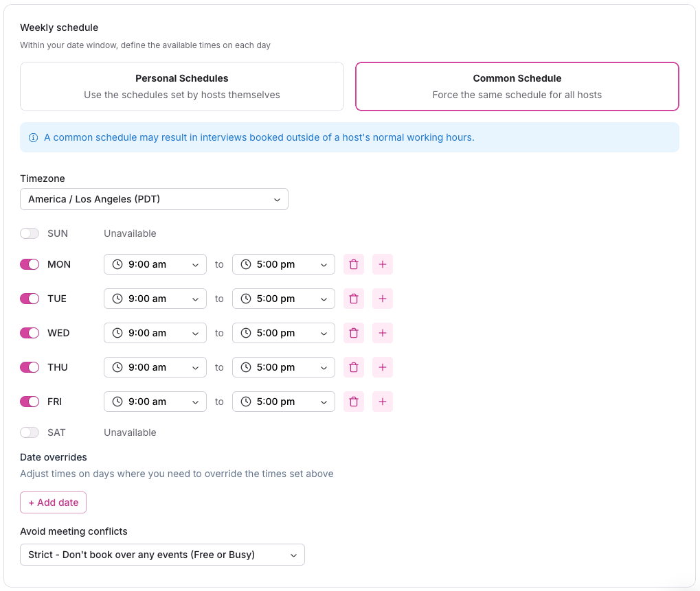Select the Common Schedule option
The width and height of the screenshot is (700, 591).
point(517,86)
